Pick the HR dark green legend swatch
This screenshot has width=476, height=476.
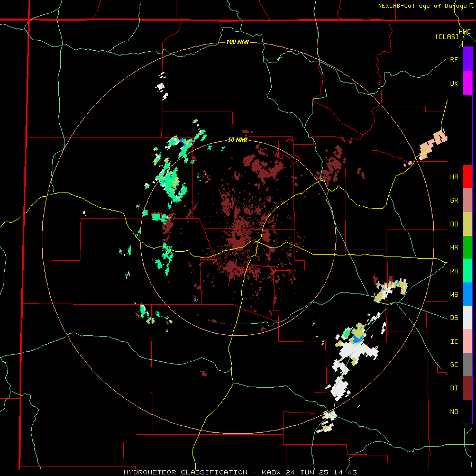(x=467, y=248)
